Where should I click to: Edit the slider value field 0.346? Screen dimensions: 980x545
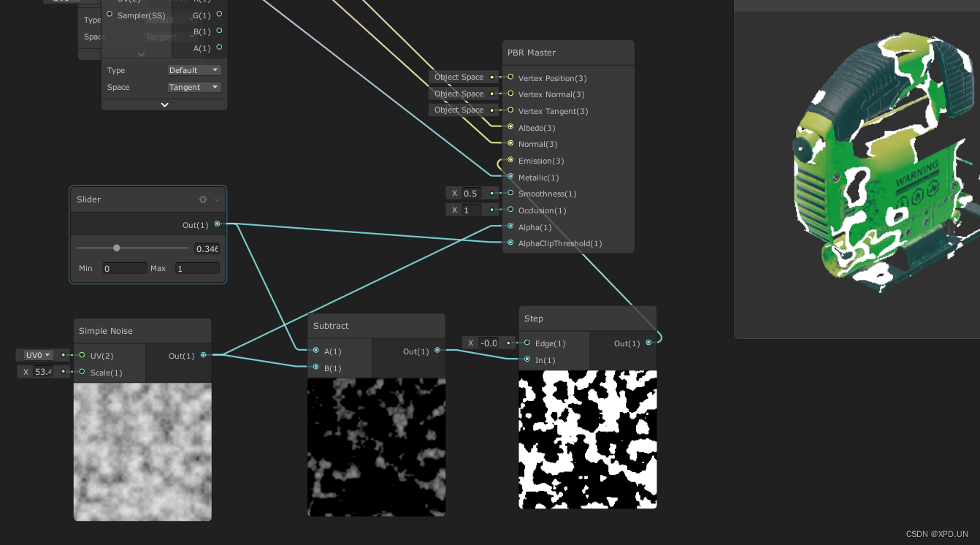(x=207, y=249)
